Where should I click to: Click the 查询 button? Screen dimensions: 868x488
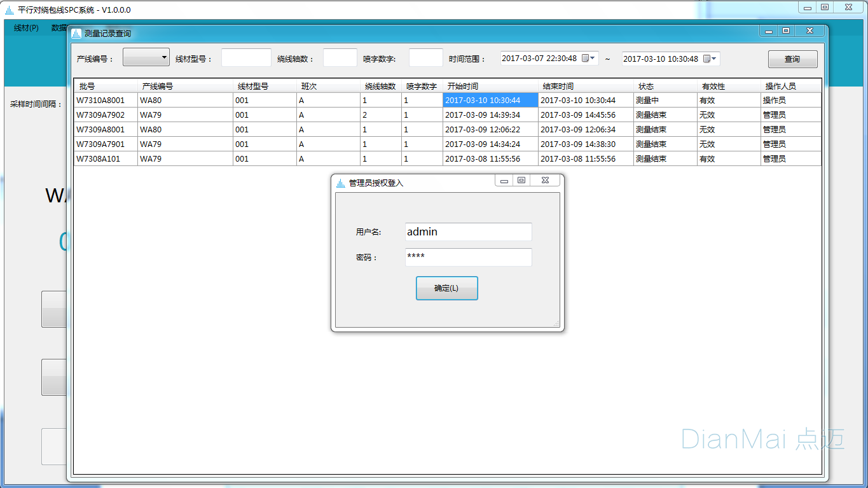tap(792, 59)
